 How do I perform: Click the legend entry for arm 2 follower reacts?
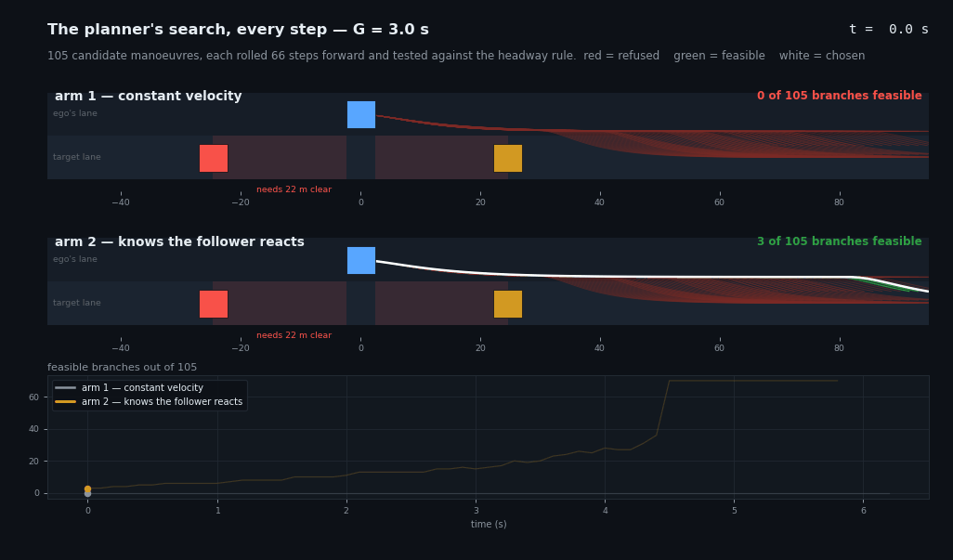149,401
